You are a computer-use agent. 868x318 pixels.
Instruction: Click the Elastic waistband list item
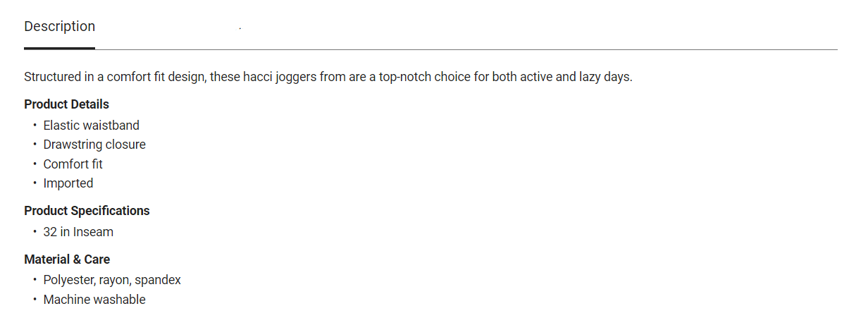(x=91, y=126)
